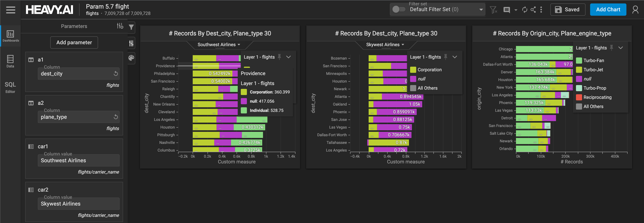The height and width of the screenshot is (223, 644).
Task: Click the share dashboard icon
Action: (x=533, y=10)
